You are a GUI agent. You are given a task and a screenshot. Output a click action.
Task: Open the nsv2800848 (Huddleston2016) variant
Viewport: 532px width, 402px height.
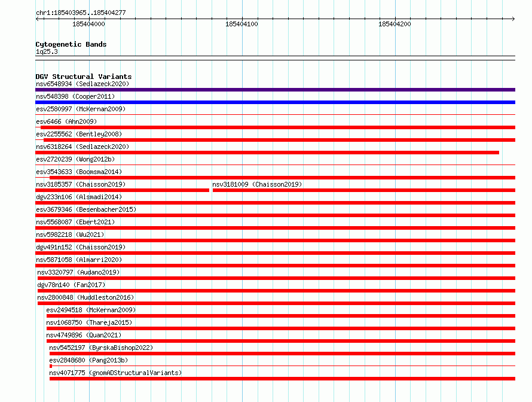[85, 297]
